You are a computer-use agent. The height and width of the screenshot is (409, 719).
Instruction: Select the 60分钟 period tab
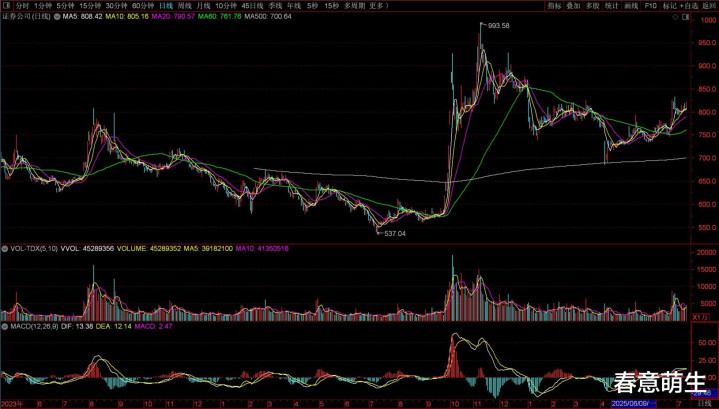[x=143, y=6]
